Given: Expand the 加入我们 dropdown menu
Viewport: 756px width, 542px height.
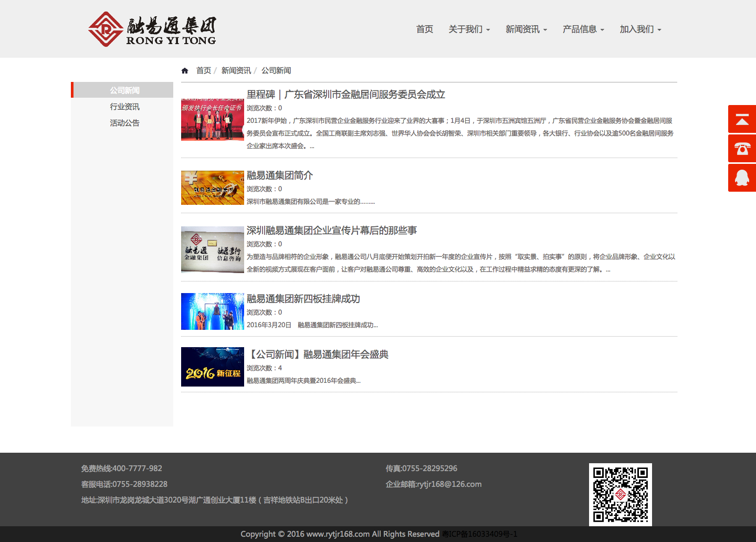Looking at the screenshot, I should (x=640, y=29).
